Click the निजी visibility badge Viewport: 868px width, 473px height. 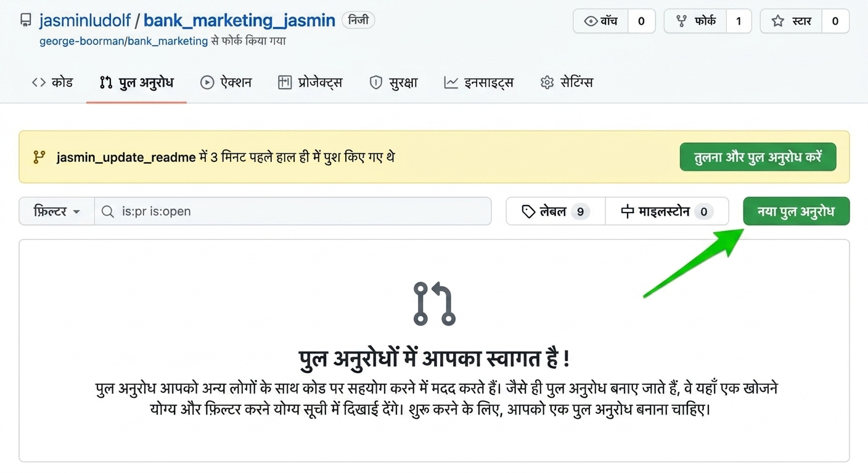coord(358,20)
